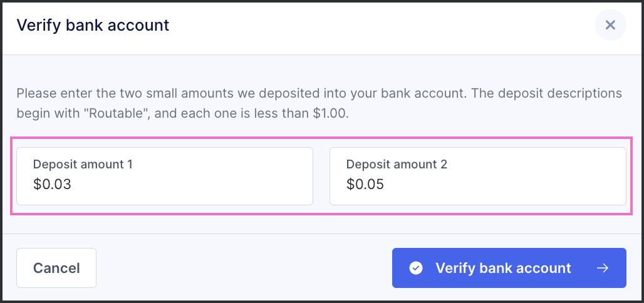Select the "Deposit amount 2" label
Screen dimensions: 644x303
click(x=397, y=164)
